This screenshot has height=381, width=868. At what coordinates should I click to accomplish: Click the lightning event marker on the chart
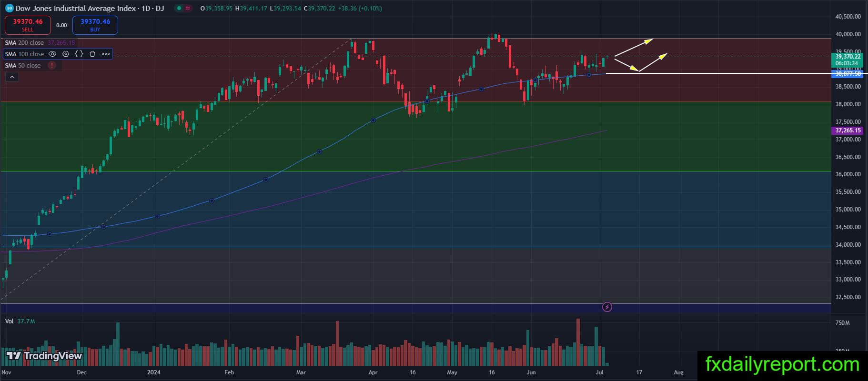coord(607,307)
